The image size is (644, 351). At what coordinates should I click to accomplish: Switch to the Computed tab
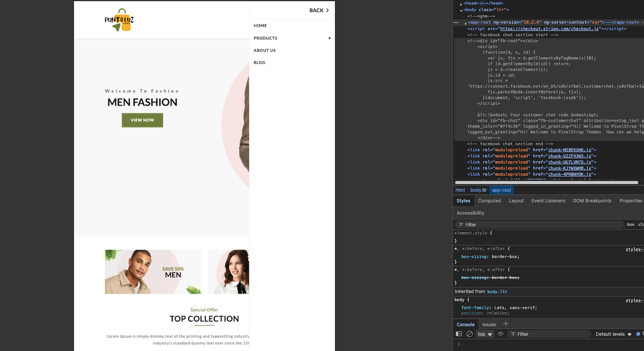(x=489, y=201)
